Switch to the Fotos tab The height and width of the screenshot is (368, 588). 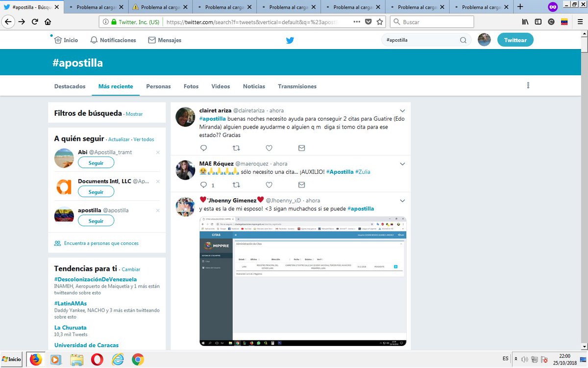coord(191,86)
